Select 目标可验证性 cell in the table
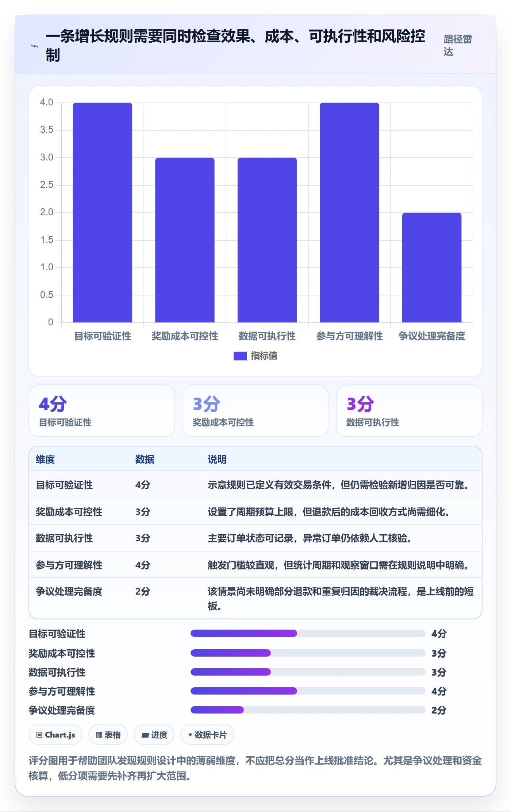The height and width of the screenshot is (812, 511). (x=64, y=485)
